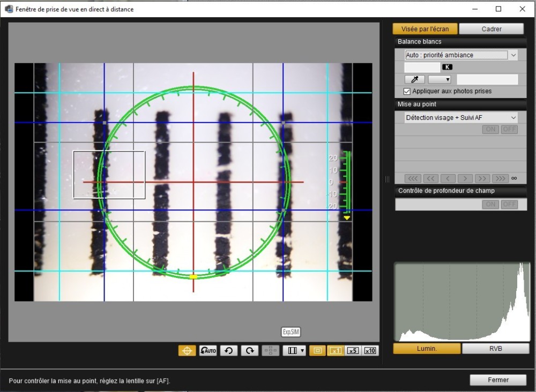Switch to the Visée par l'écran tab
Screen dimensions: 536x392
(425, 29)
